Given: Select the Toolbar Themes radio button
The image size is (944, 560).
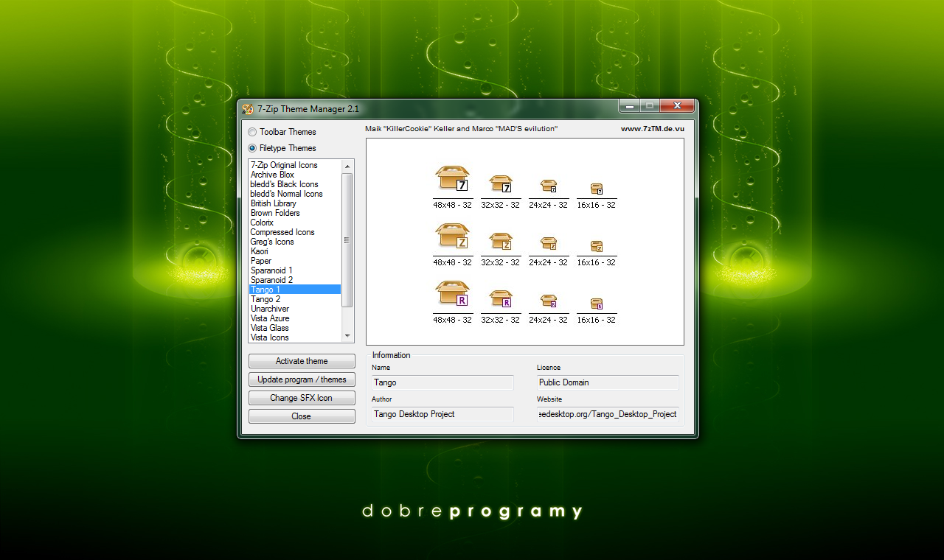Looking at the screenshot, I should 253,132.
